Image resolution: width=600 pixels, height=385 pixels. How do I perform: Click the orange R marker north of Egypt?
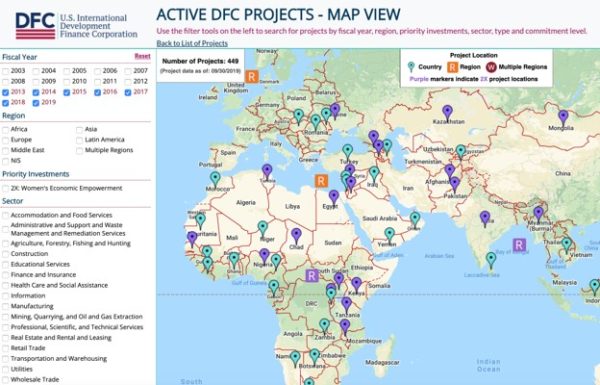(x=321, y=181)
